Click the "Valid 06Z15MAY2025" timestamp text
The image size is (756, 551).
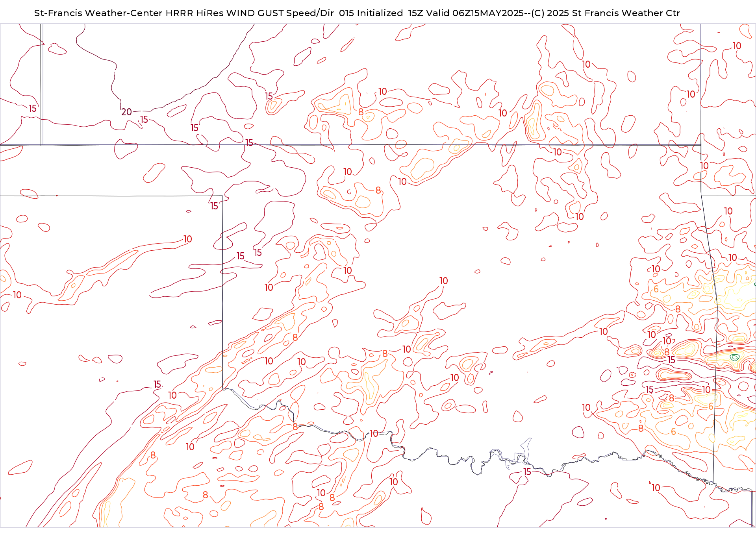tap(475, 13)
